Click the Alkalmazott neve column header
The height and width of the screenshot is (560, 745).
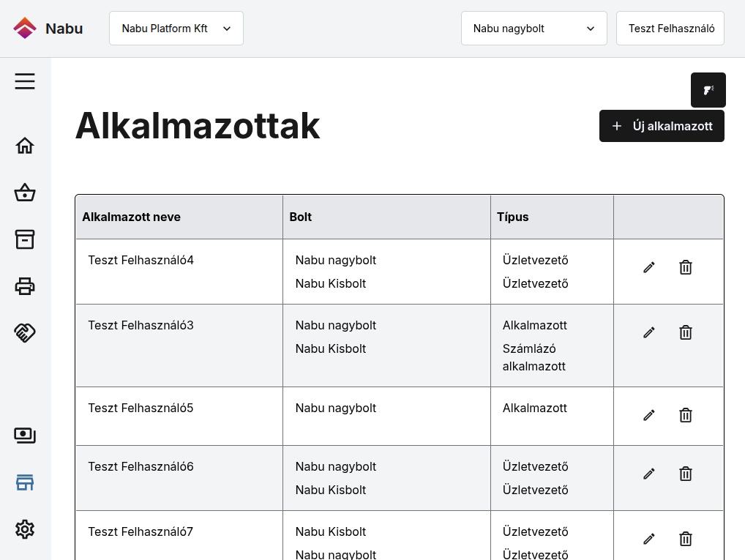179,217
